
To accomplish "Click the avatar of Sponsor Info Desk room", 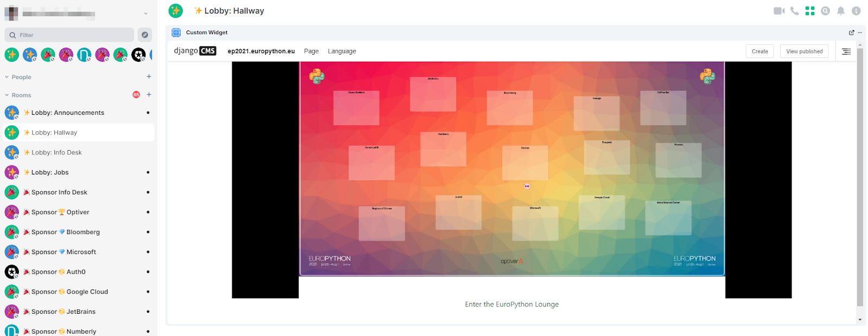I will (12, 192).
